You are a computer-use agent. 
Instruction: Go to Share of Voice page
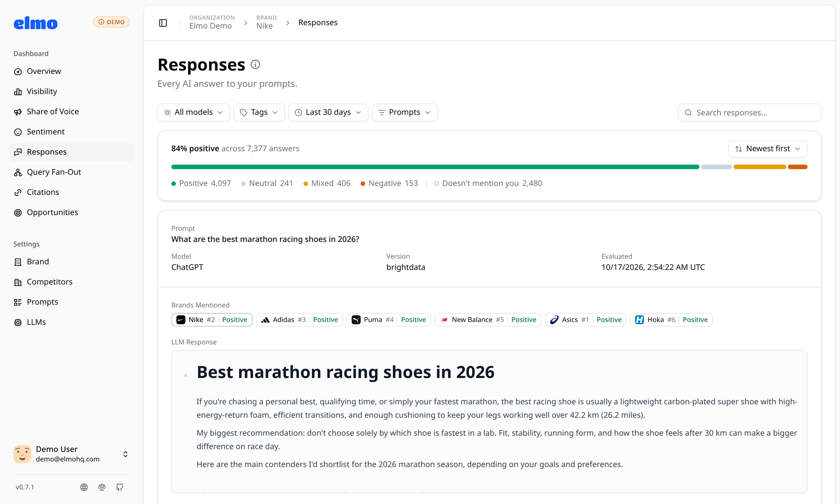coord(71,112)
